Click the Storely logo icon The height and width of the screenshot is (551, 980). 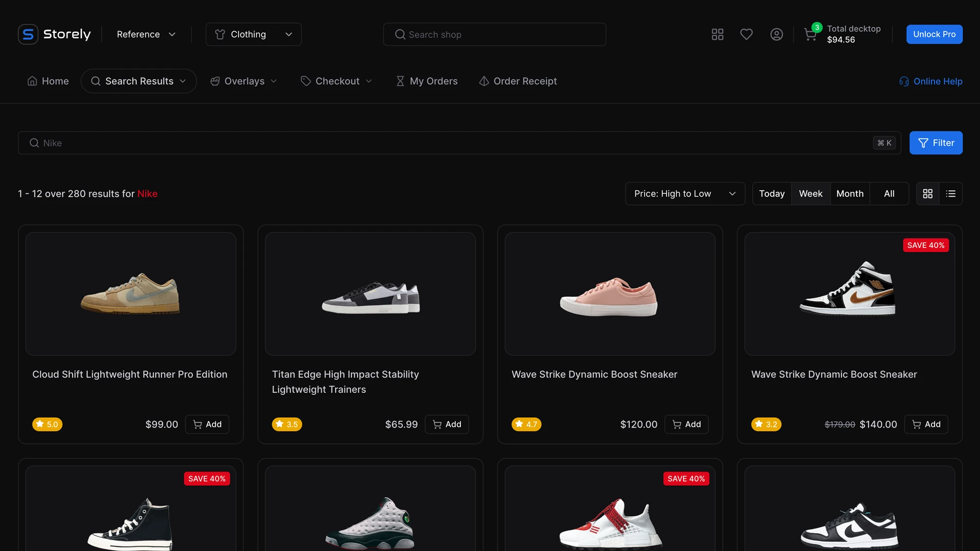pyautogui.click(x=28, y=34)
